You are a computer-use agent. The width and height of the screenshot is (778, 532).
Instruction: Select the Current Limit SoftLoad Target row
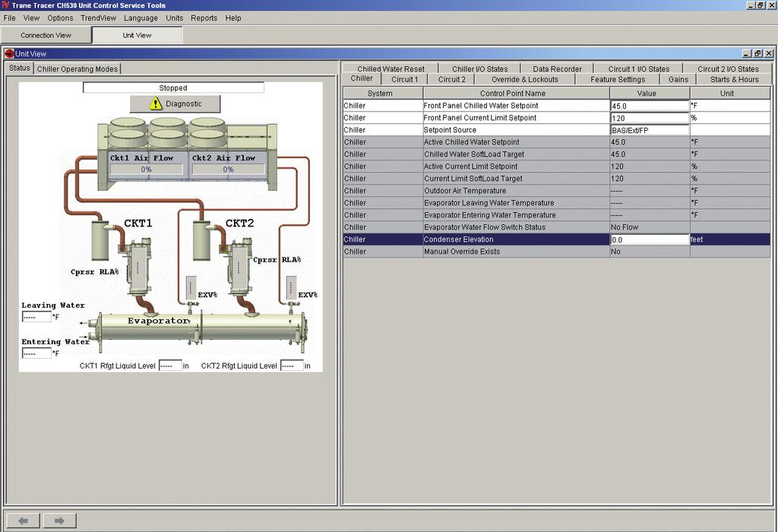click(556, 179)
